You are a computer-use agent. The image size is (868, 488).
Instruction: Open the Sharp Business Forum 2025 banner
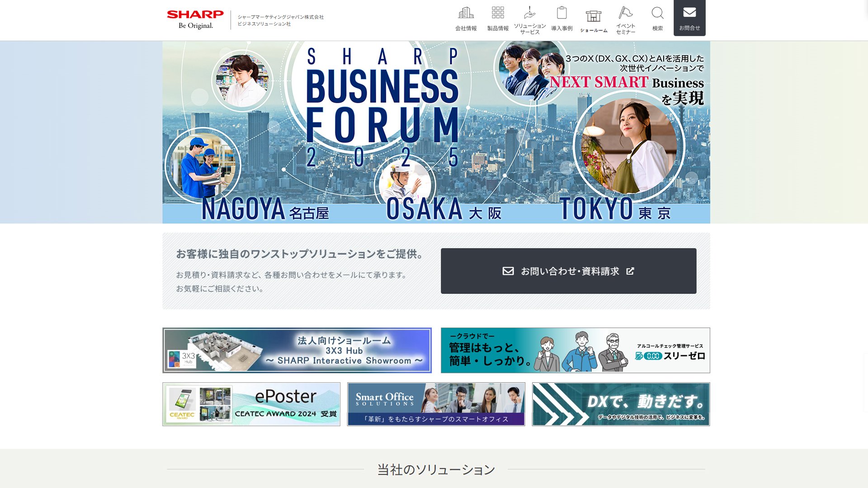click(x=436, y=132)
